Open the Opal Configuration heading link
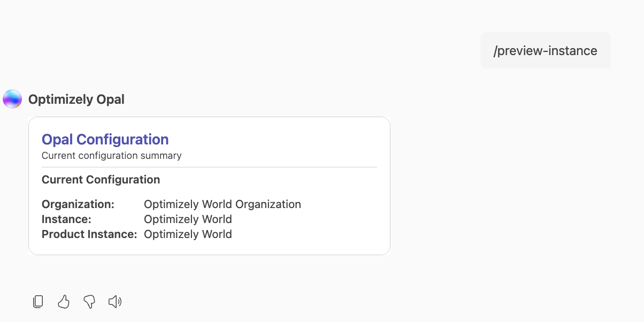 pyautogui.click(x=105, y=139)
